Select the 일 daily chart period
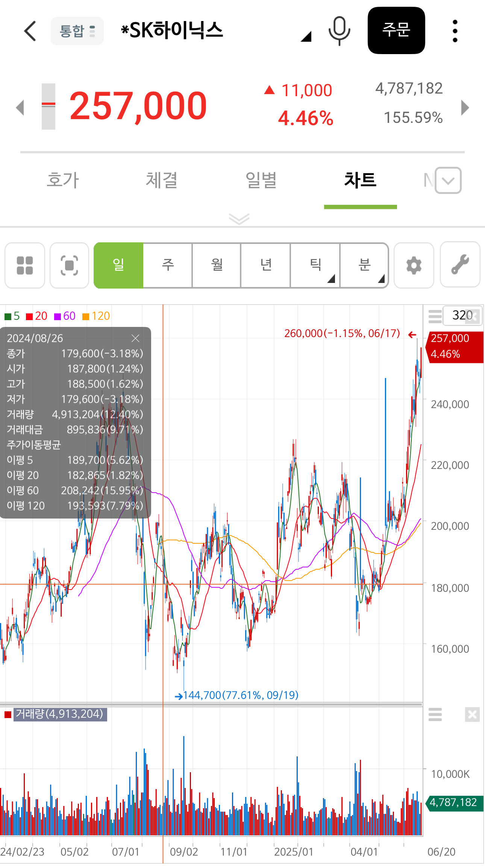This screenshot has height=868, width=485. point(118,265)
